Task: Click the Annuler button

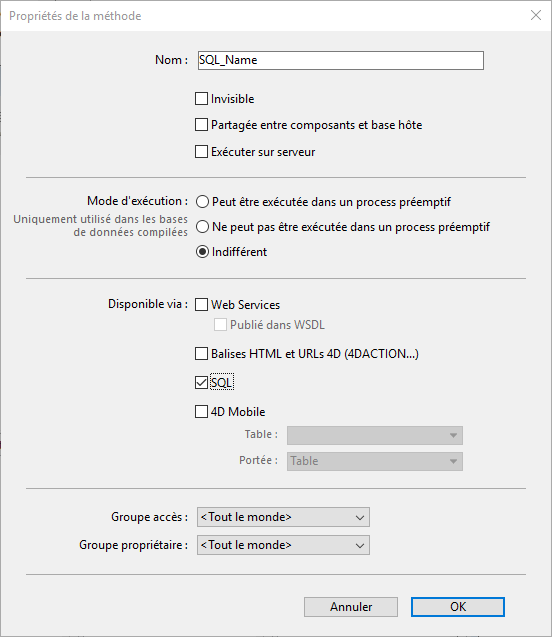Action: [351, 607]
